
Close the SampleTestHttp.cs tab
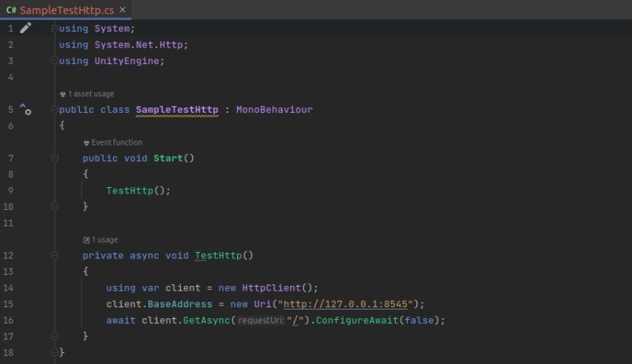click(122, 9)
